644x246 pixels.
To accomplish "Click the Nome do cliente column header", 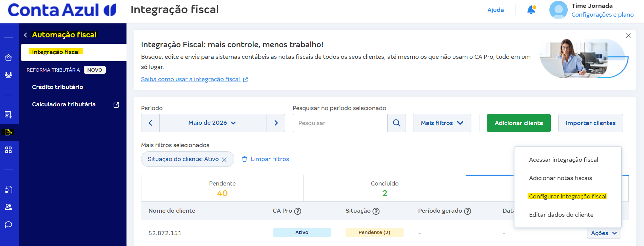I will pyautogui.click(x=172, y=211).
